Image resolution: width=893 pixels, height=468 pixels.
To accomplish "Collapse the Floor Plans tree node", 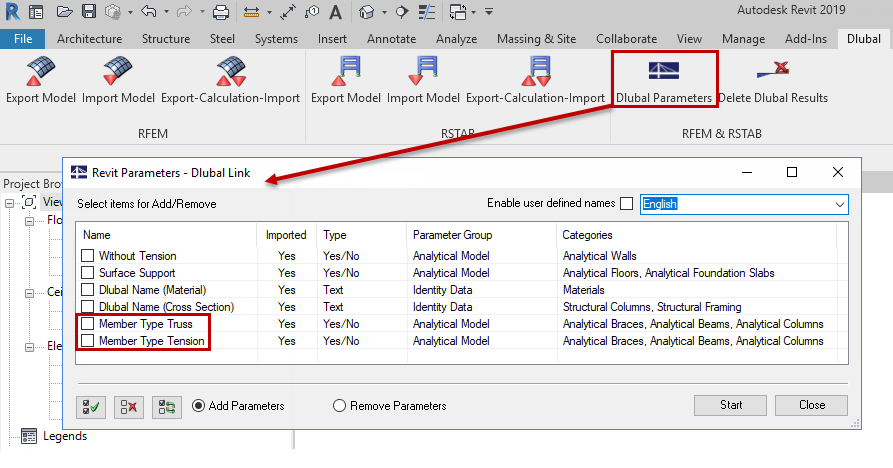I will point(29,221).
